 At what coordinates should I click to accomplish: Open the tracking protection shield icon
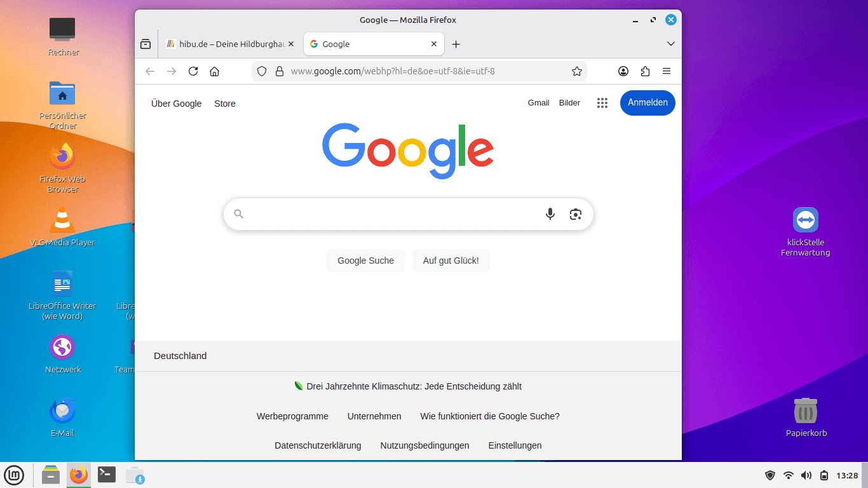click(262, 71)
